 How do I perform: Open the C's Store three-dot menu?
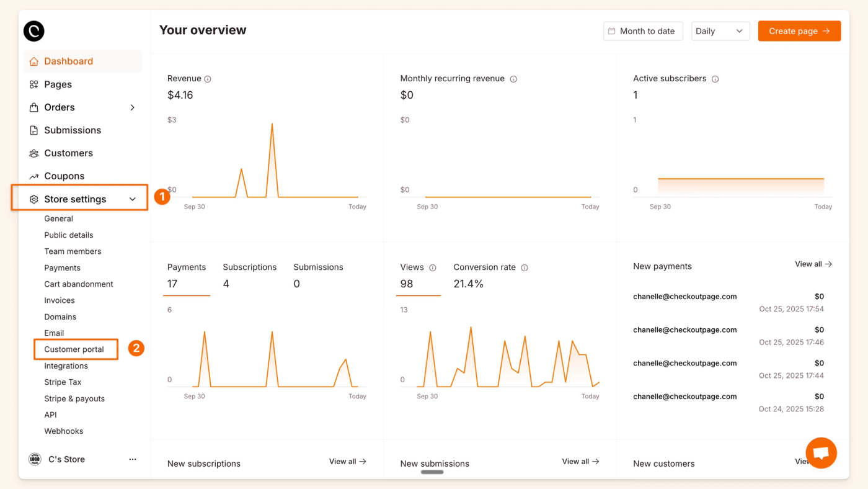132,459
